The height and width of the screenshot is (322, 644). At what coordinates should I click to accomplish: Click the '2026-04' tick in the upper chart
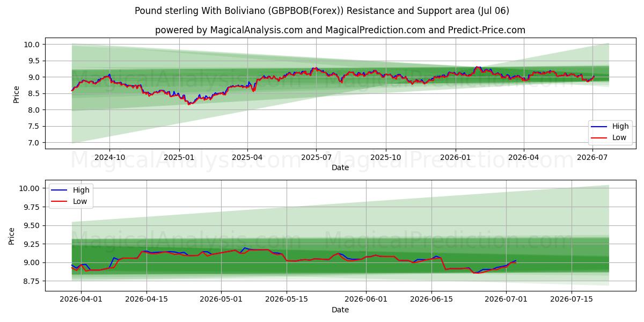[x=524, y=157]
